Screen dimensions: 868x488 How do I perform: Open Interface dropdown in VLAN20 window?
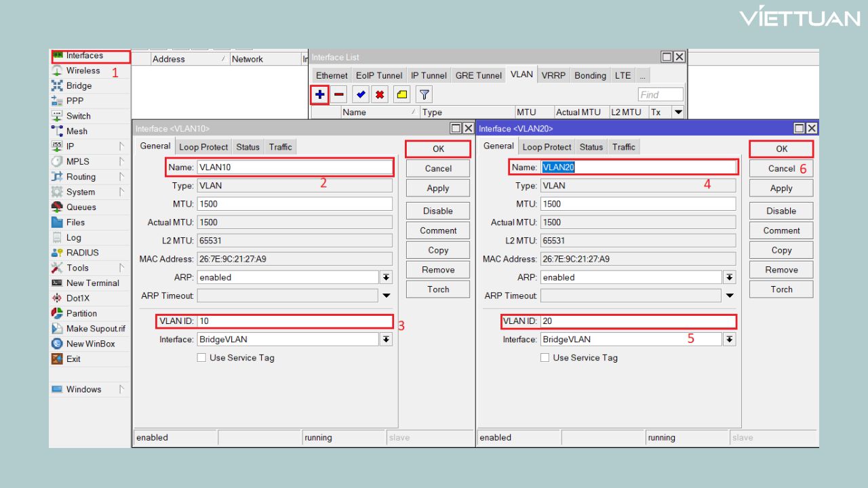pyautogui.click(x=729, y=340)
